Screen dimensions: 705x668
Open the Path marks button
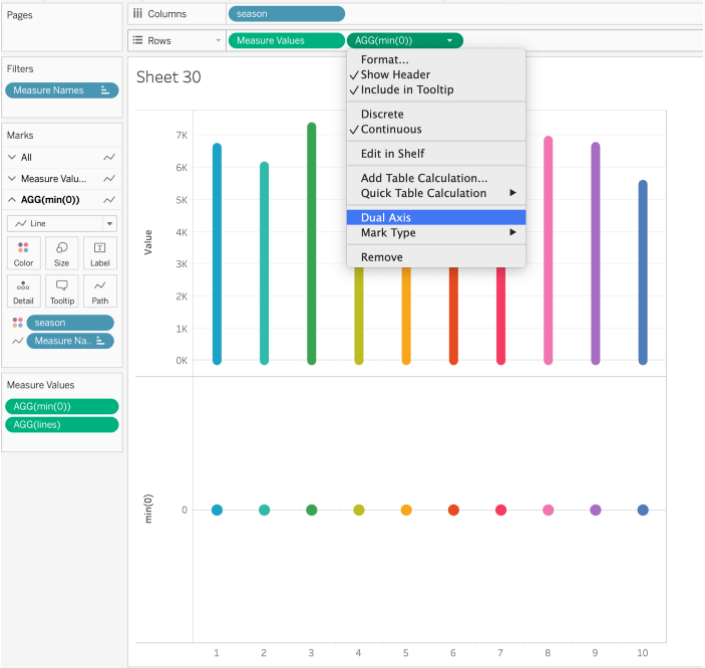100,291
